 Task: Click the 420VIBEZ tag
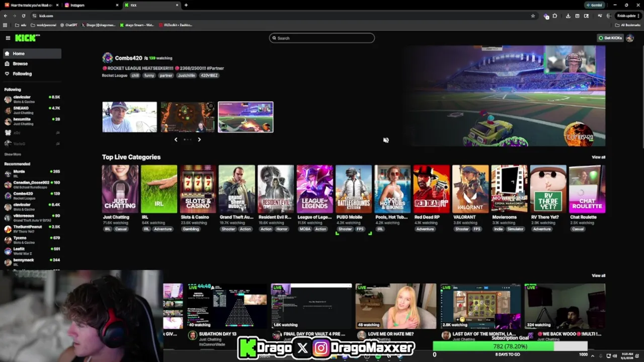[x=209, y=75]
